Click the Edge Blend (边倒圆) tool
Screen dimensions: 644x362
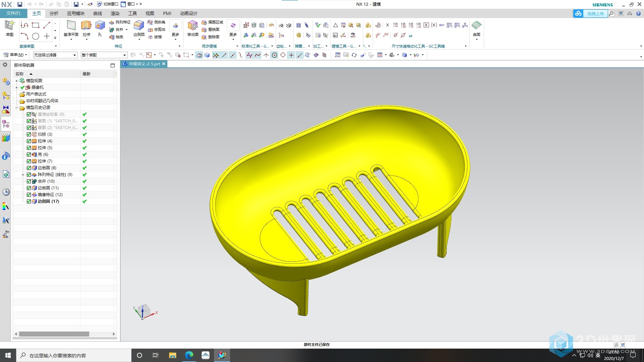pos(139,28)
